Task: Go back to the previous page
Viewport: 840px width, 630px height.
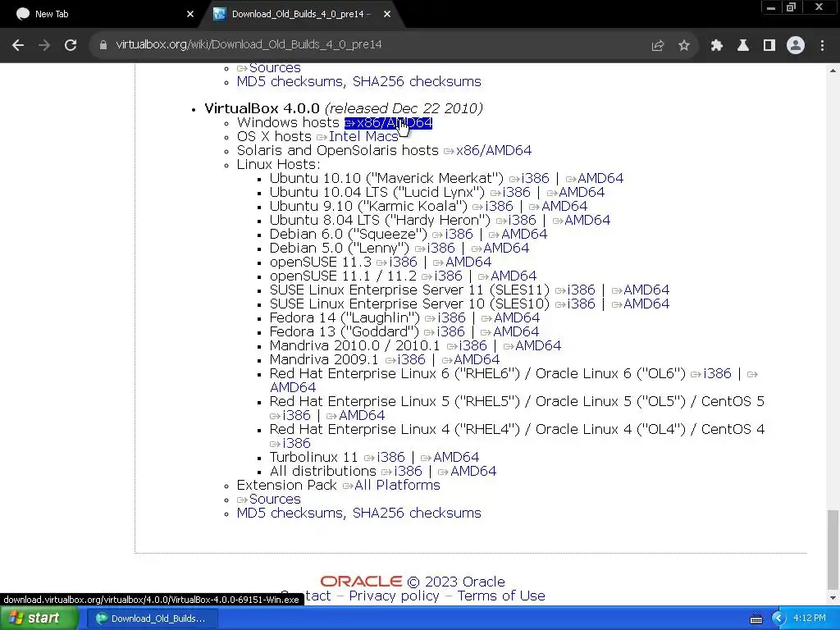Action: pyautogui.click(x=18, y=45)
